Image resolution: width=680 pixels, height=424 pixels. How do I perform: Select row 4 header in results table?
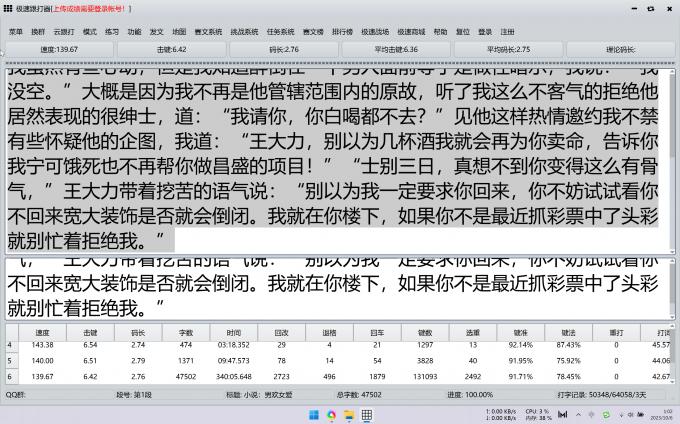point(12,346)
